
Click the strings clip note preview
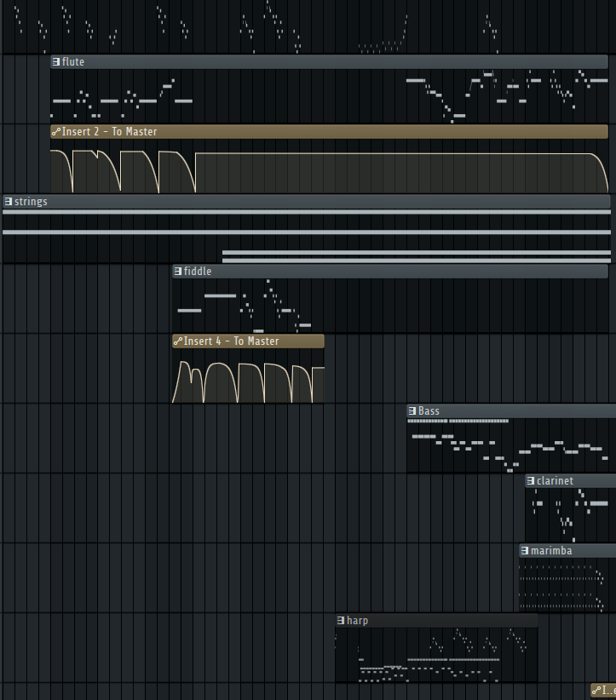point(307,236)
